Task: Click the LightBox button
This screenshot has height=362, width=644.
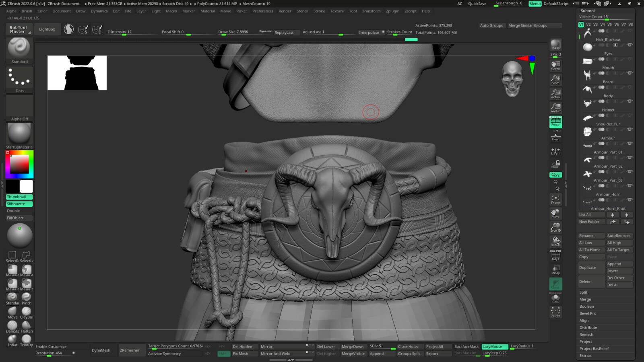Action: click(47, 29)
